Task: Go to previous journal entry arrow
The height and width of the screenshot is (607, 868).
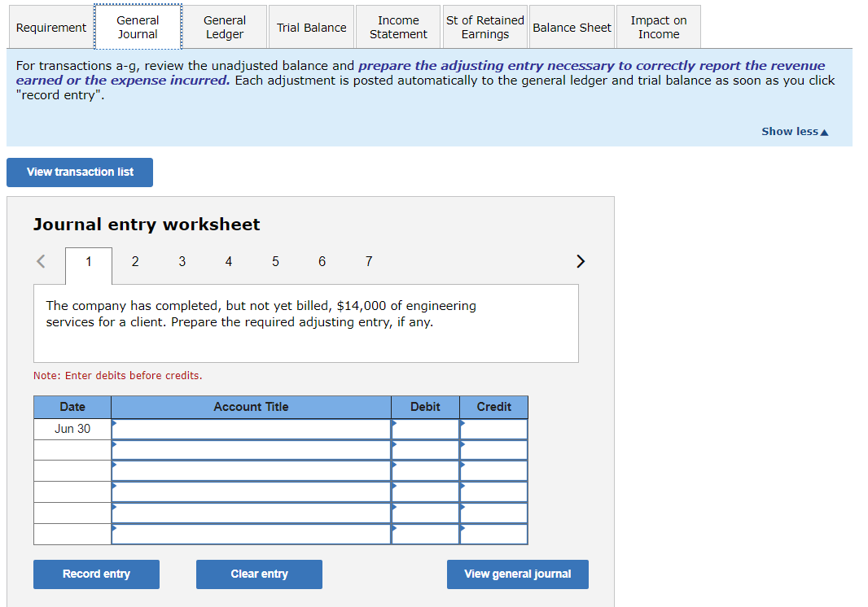Action: tap(41, 261)
